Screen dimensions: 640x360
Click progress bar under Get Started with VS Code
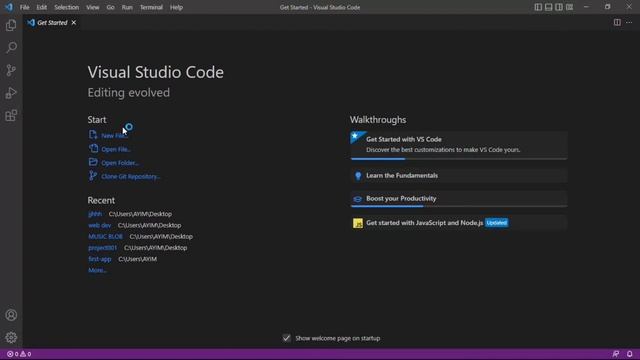click(459, 159)
